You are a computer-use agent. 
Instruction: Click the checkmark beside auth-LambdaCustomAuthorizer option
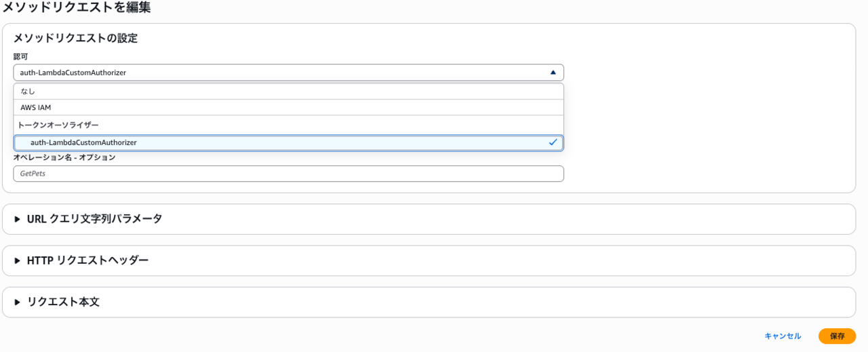tap(553, 142)
